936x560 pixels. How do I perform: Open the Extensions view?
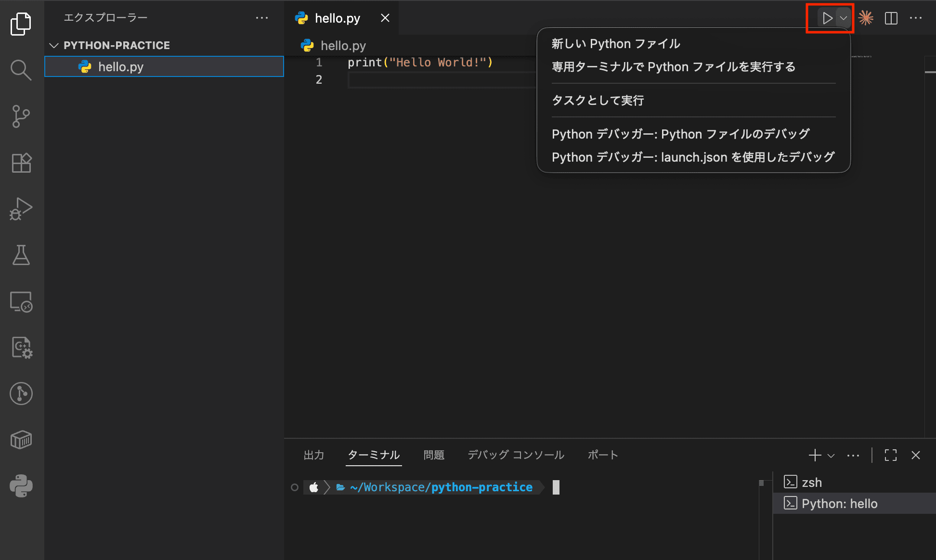(x=21, y=163)
